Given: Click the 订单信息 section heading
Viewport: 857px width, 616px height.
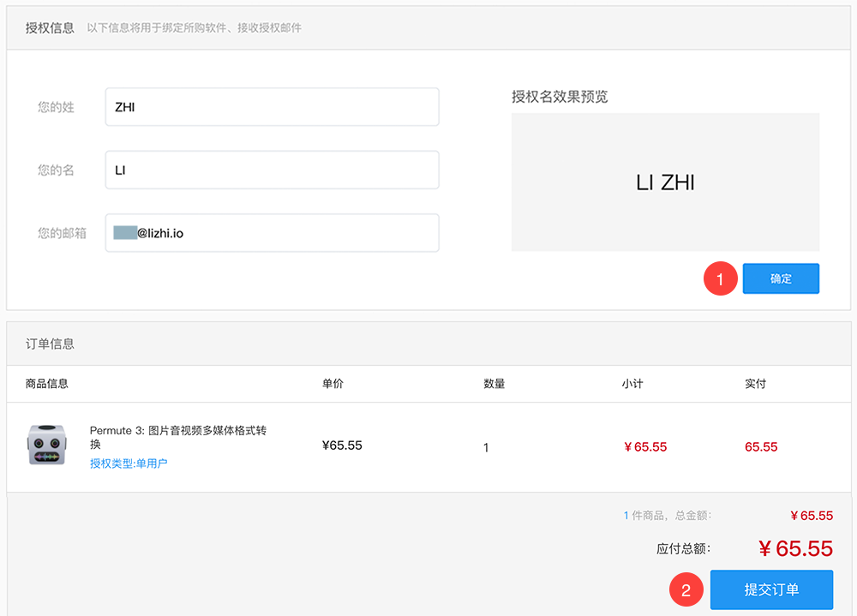Looking at the screenshot, I should click(x=50, y=344).
